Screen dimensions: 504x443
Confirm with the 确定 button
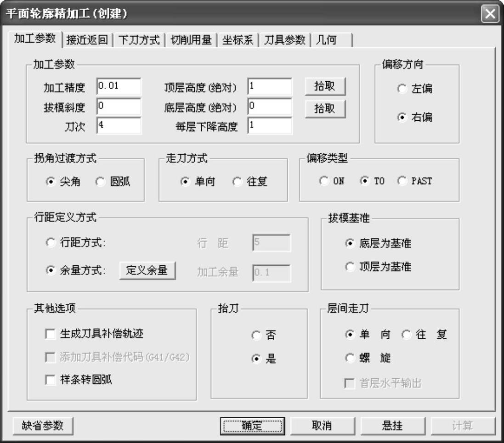click(252, 426)
